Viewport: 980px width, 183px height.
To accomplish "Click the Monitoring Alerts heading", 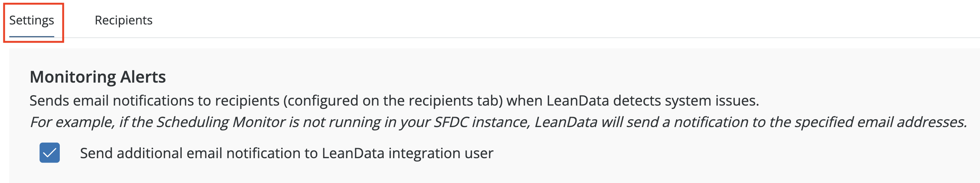I will (97, 77).
